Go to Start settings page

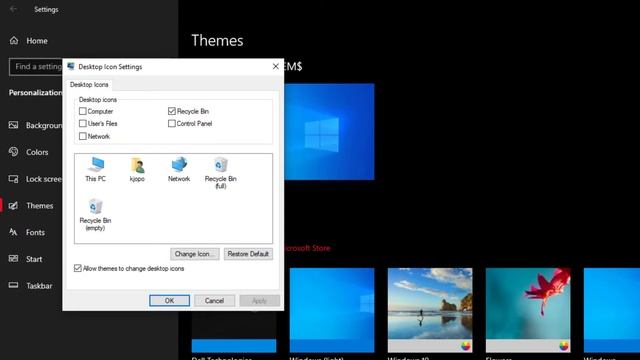34,259
